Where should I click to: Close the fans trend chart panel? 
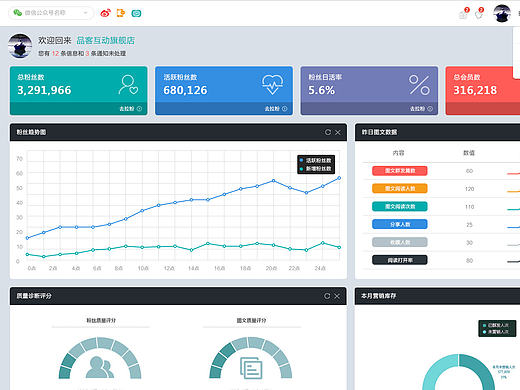pyautogui.click(x=338, y=132)
